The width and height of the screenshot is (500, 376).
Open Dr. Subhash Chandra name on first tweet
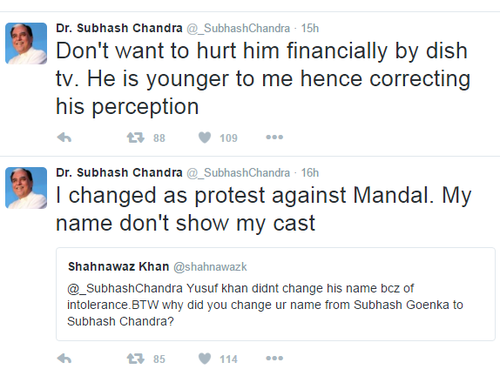point(119,28)
